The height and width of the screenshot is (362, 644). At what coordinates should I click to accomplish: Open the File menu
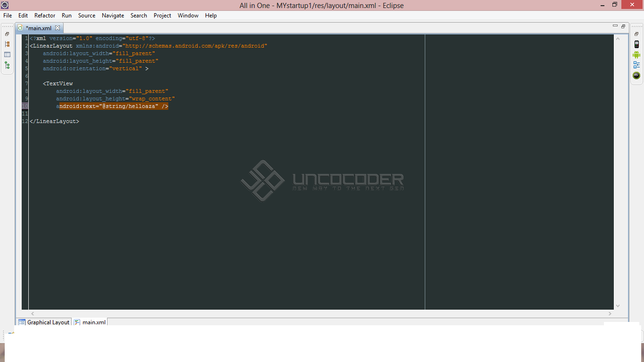tap(8, 16)
